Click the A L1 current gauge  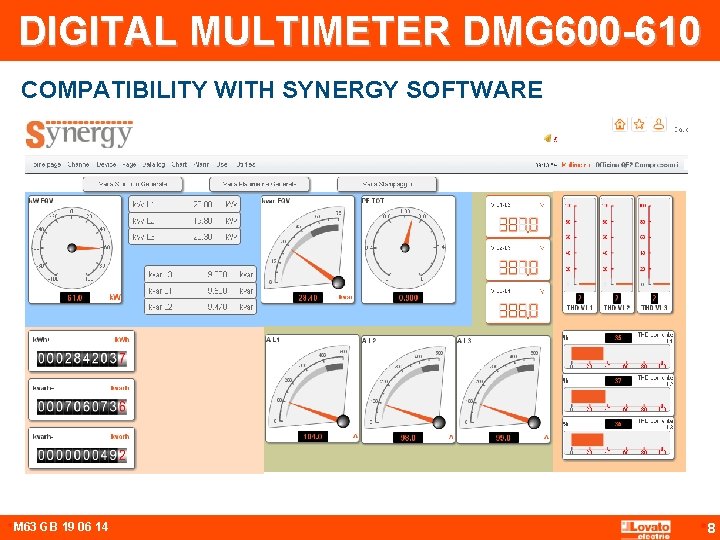coord(312,389)
